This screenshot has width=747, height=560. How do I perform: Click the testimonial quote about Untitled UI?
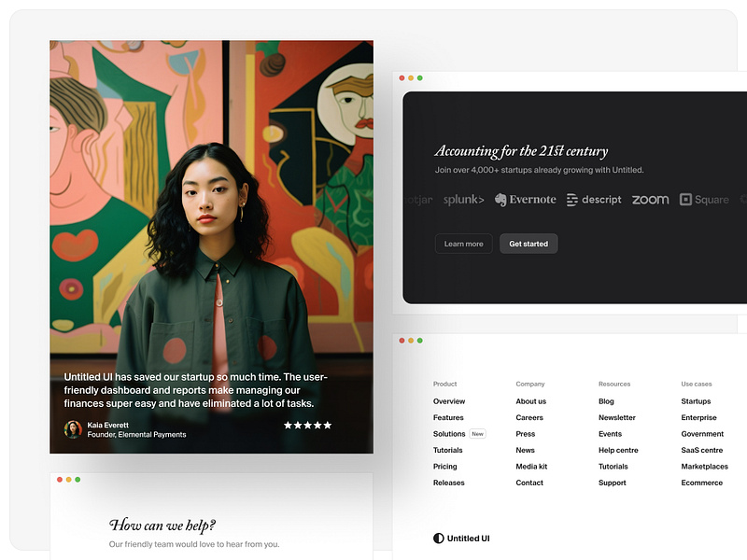point(195,390)
